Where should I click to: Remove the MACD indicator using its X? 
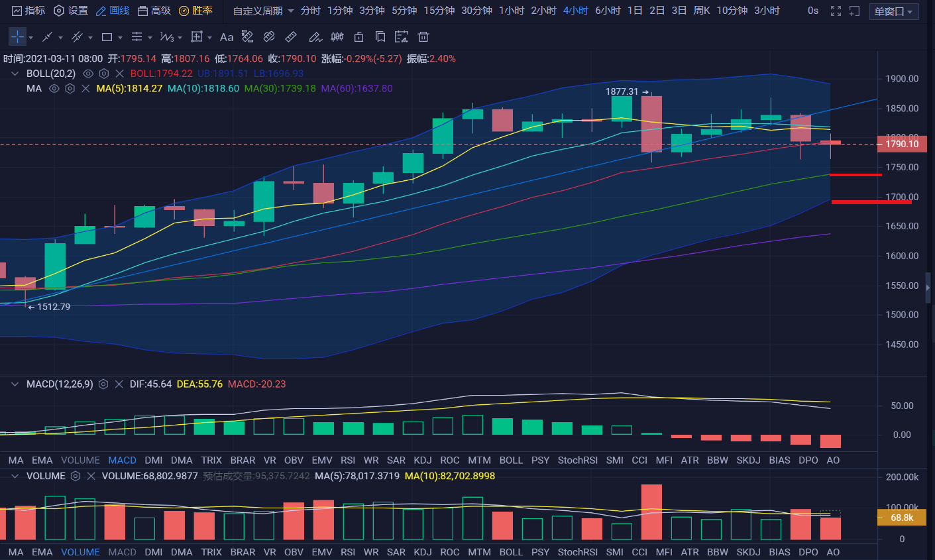point(119,384)
